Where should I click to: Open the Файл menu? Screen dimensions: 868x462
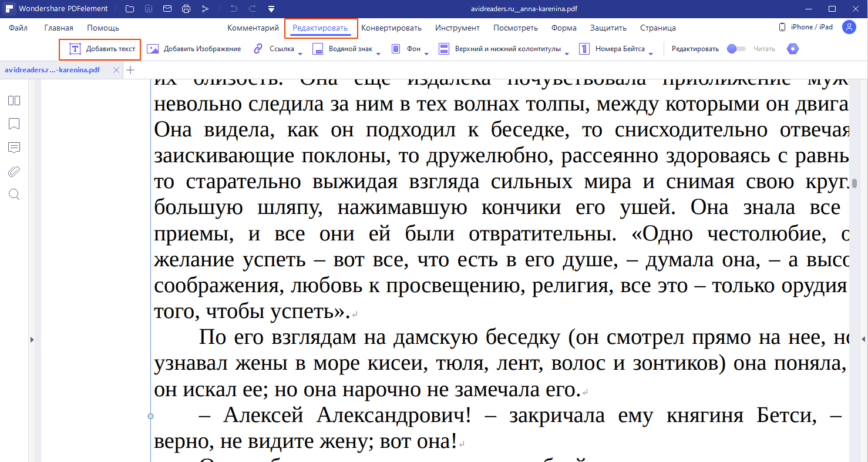tap(18, 28)
